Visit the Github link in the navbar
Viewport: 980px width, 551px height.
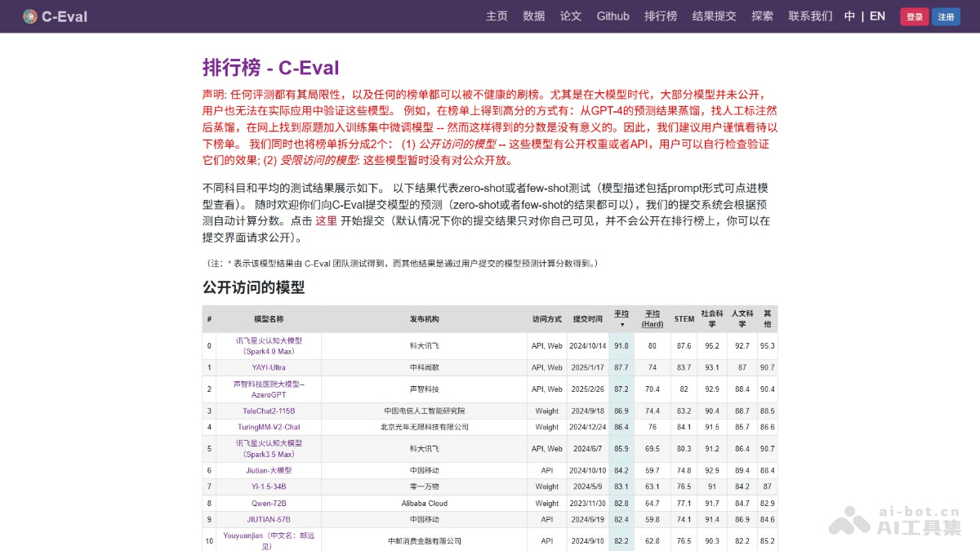pos(612,16)
